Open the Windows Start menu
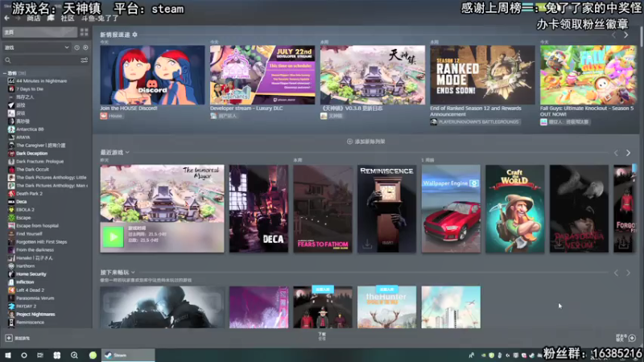Screen dimensions: 644x362 click(8, 356)
